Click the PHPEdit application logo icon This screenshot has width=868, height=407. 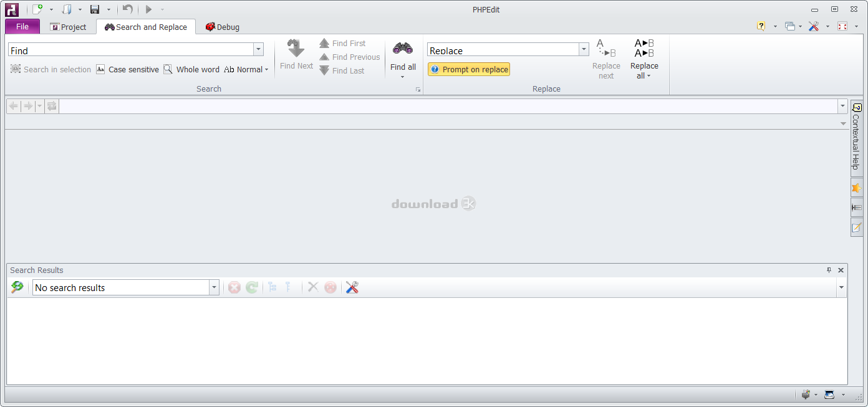[12, 9]
